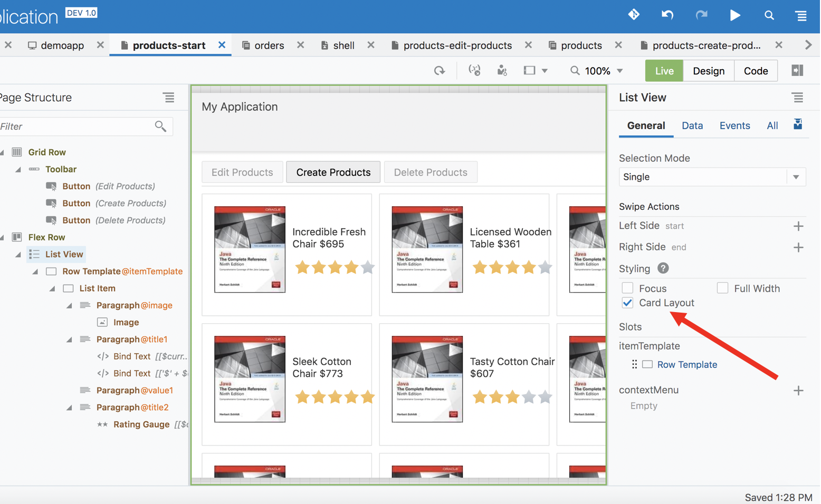Enable the Focus checkbox

pos(627,288)
